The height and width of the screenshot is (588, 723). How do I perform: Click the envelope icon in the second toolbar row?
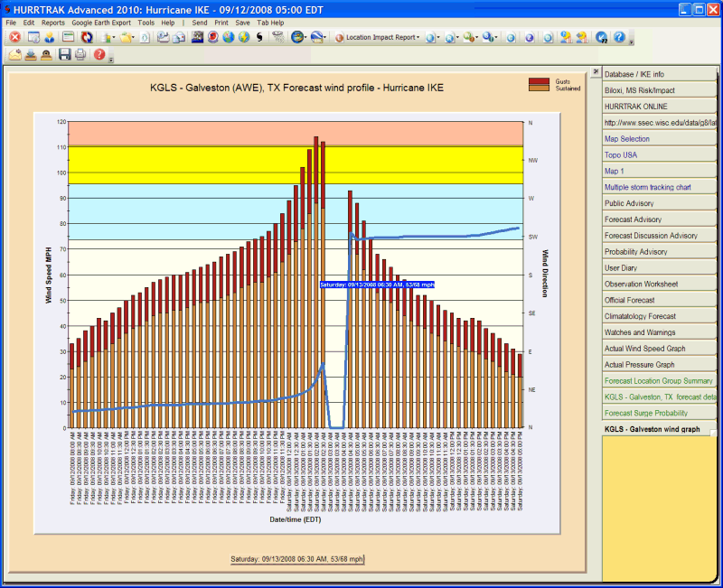coord(14,56)
